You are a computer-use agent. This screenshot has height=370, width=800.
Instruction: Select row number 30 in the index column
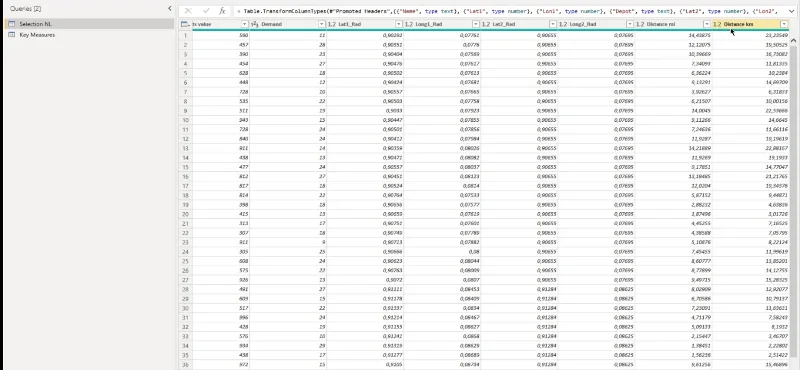(186, 308)
